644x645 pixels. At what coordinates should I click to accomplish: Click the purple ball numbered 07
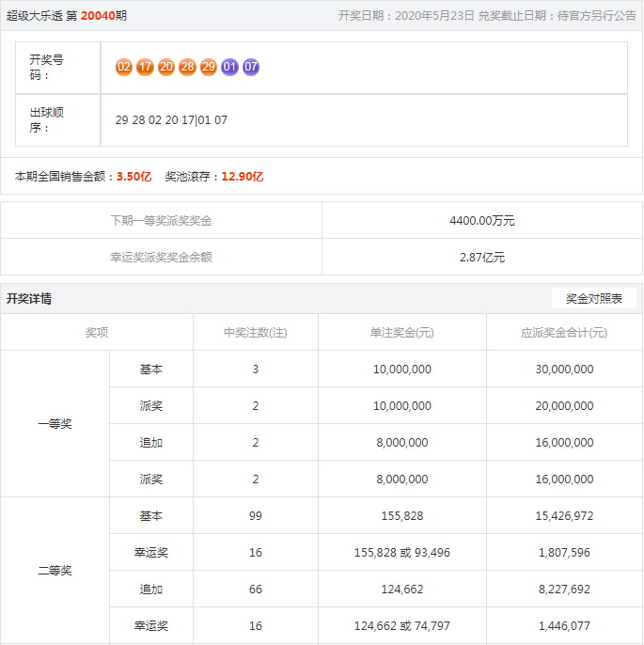[x=251, y=67]
